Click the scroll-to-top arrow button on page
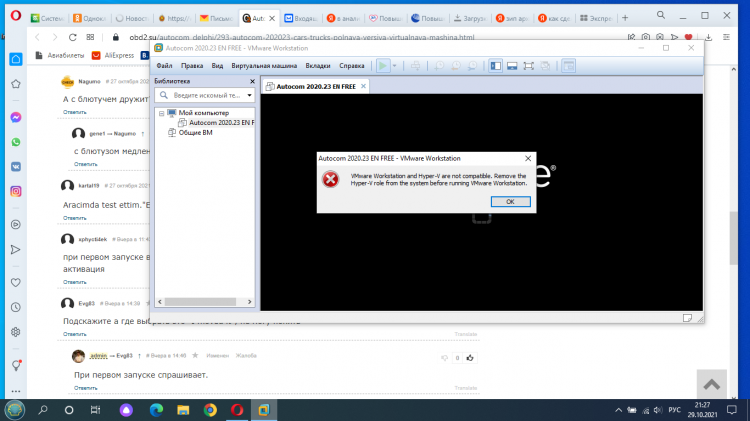Image resolution: width=750 pixels, height=421 pixels. pyautogui.click(x=711, y=383)
